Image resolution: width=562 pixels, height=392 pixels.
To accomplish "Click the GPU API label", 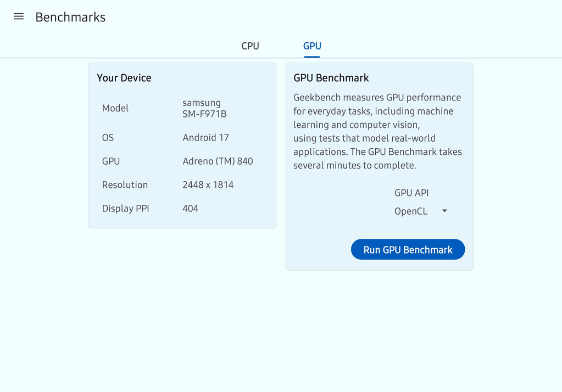I will coord(411,193).
